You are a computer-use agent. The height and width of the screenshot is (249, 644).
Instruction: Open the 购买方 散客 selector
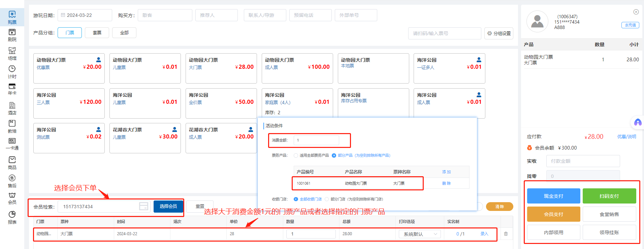point(165,15)
